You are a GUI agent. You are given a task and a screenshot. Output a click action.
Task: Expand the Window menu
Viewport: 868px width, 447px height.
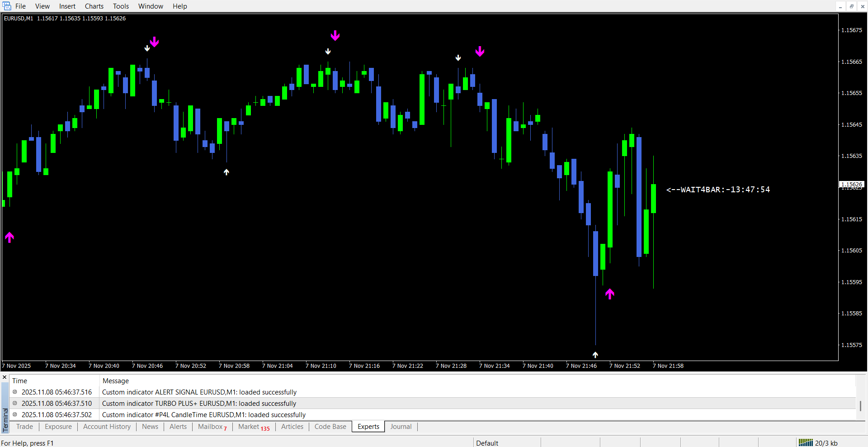coord(151,6)
